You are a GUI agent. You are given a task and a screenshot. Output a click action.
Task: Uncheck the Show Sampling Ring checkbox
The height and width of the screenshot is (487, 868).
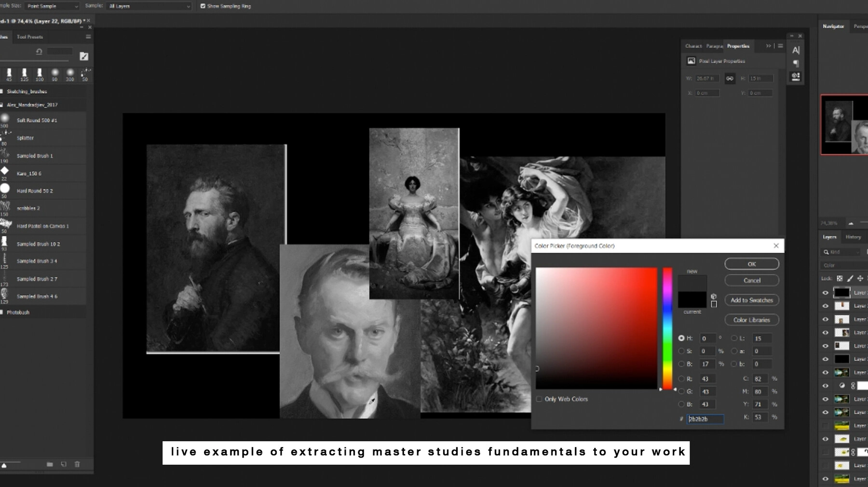203,6
